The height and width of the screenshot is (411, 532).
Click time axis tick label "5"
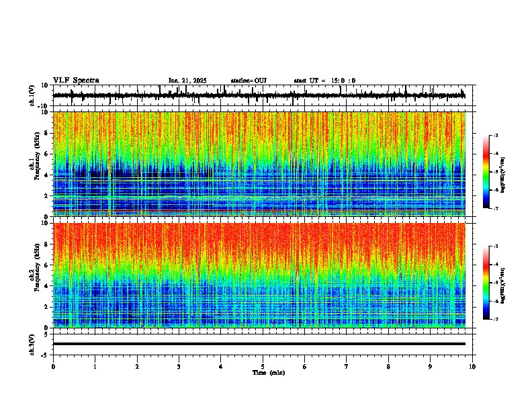point(263,367)
